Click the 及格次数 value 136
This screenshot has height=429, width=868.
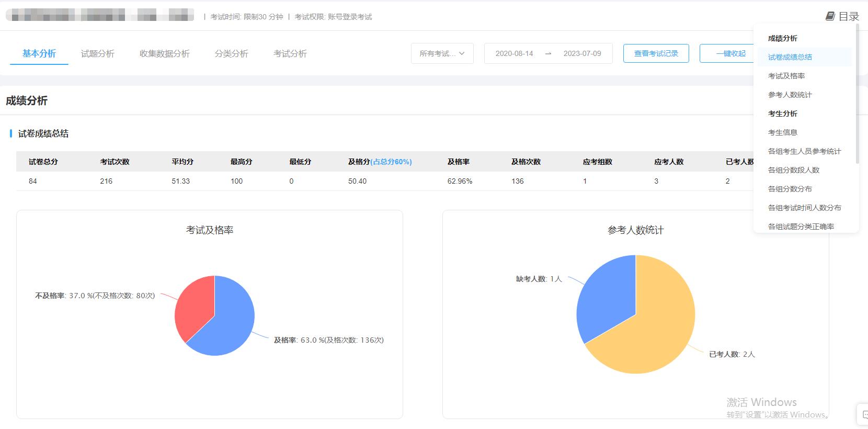pyautogui.click(x=518, y=181)
